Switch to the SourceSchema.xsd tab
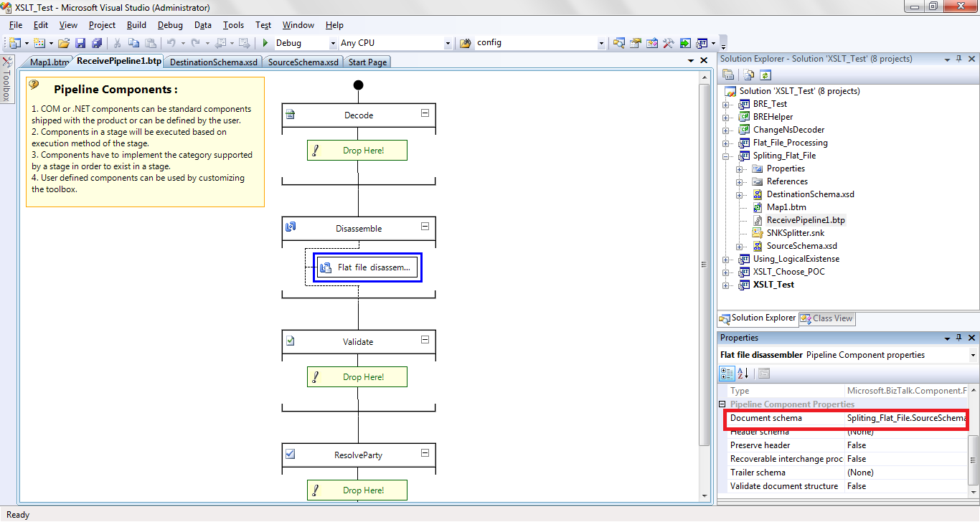 click(303, 62)
